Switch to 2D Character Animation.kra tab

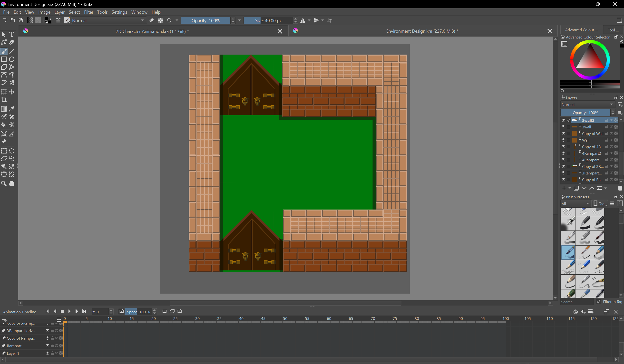tap(152, 31)
